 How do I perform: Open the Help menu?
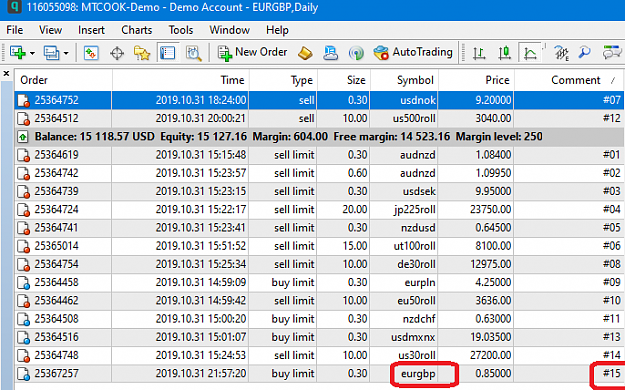[x=277, y=30]
